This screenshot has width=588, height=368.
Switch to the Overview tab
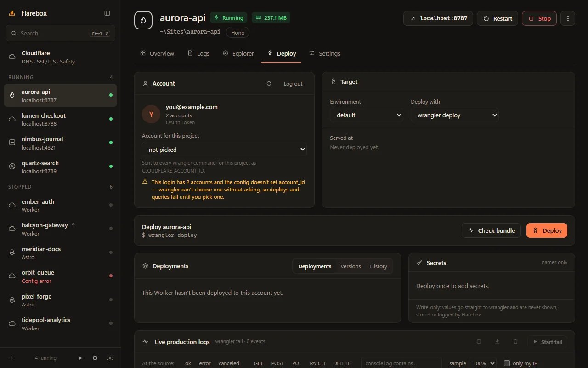[157, 54]
